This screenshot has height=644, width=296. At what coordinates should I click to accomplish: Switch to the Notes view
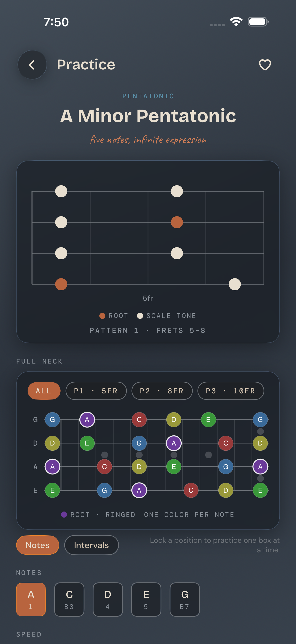point(38,545)
